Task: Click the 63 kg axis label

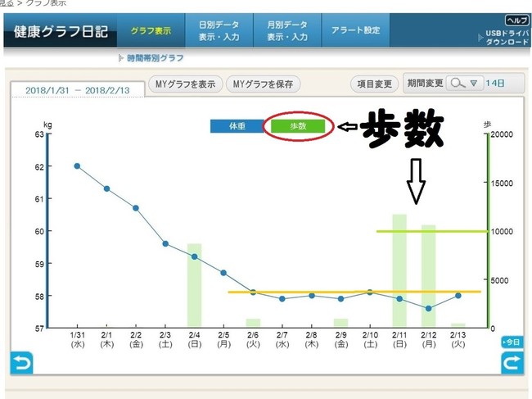Action: tap(40, 134)
